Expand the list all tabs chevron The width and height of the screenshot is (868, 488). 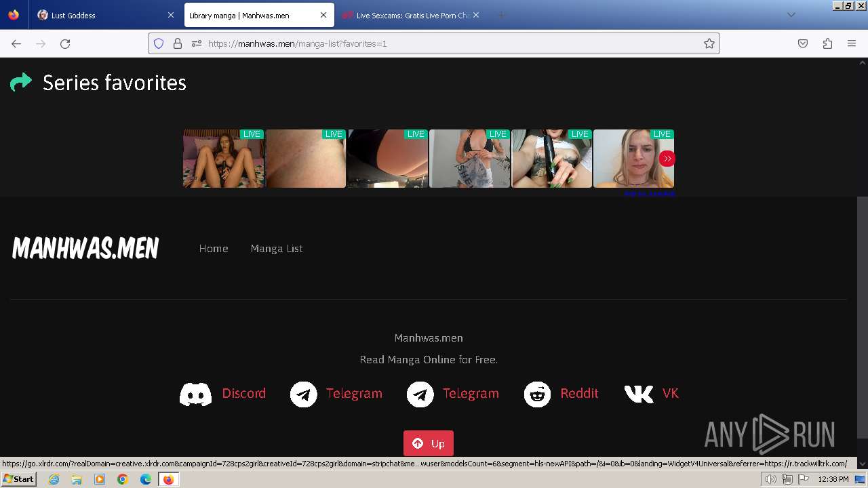(x=791, y=15)
